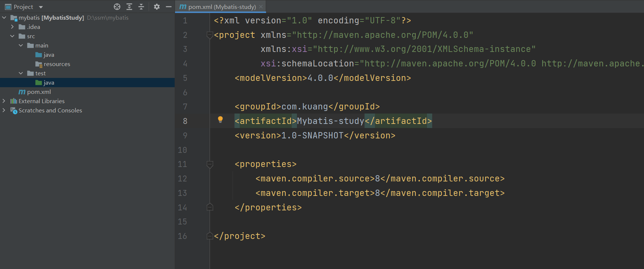The height and width of the screenshot is (269, 644).
Task: Click line number 8 in the gutter
Action: (x=185, y=121)
